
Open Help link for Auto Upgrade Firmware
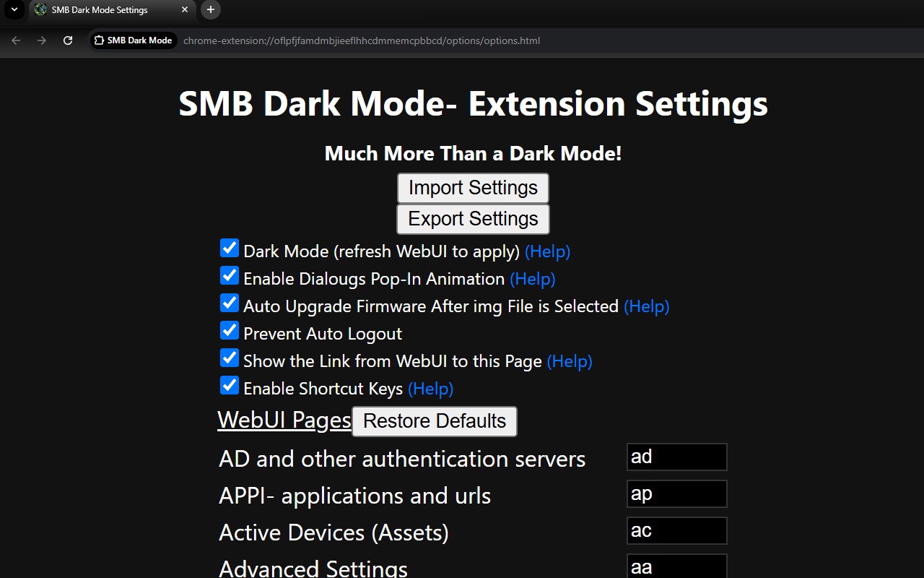646,306
